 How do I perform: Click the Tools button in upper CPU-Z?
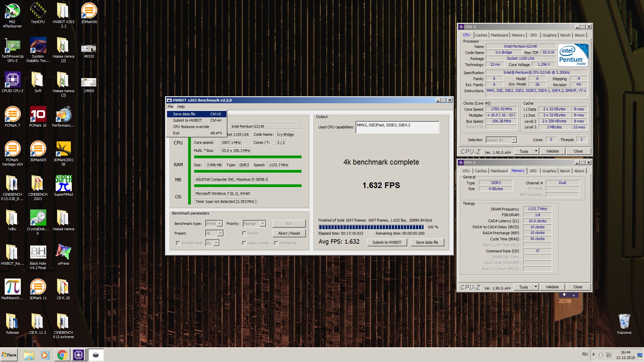coord(524,151)
